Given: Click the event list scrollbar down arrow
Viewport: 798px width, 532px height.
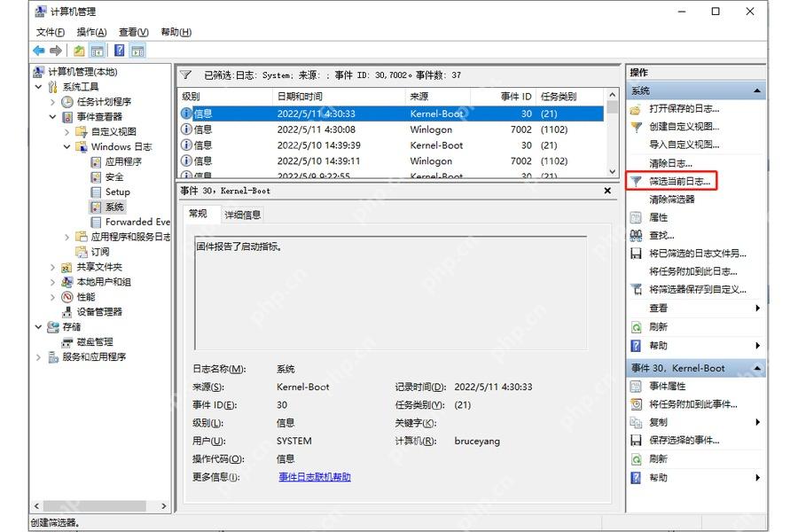Looking at the screenshot, I should click(x=612, y=171).
